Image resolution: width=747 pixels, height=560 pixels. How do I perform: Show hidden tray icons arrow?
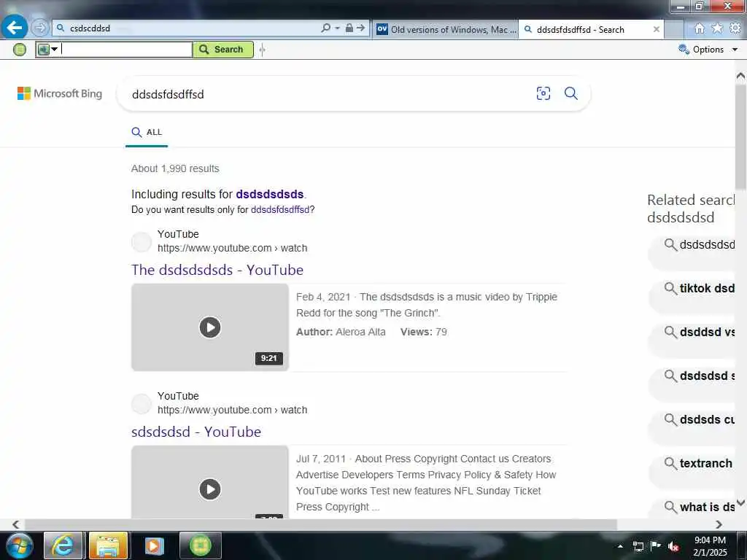[620, 546]
